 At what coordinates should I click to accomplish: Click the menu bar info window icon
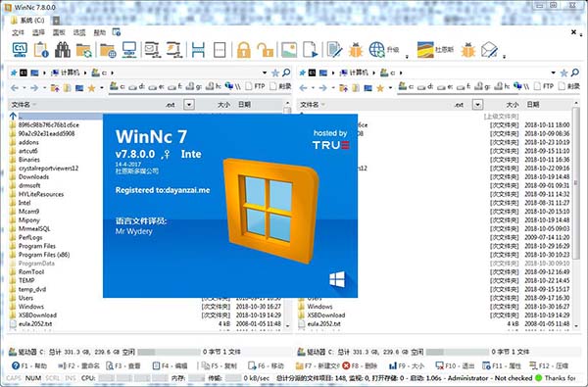tap(117, 32)
